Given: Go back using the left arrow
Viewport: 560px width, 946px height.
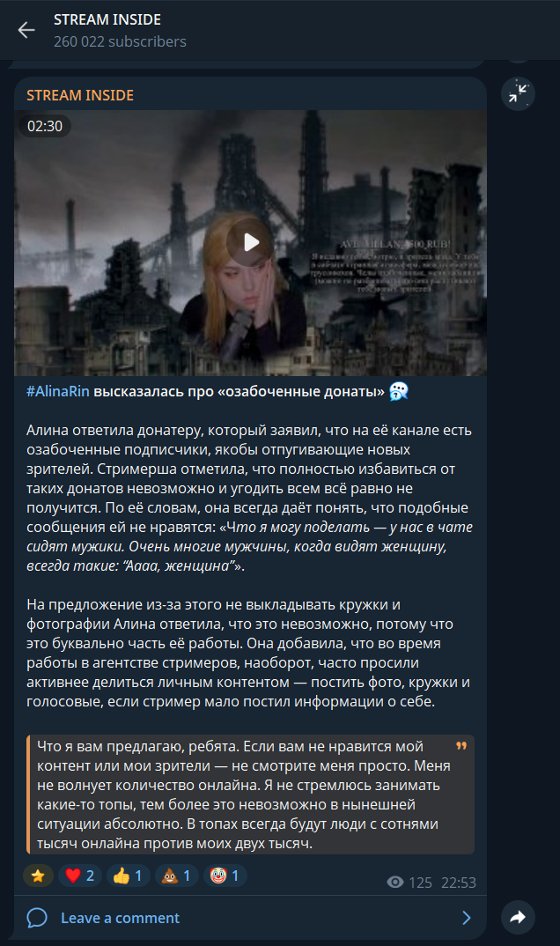Looking at the screenshot, I should [x=26, y=30].
